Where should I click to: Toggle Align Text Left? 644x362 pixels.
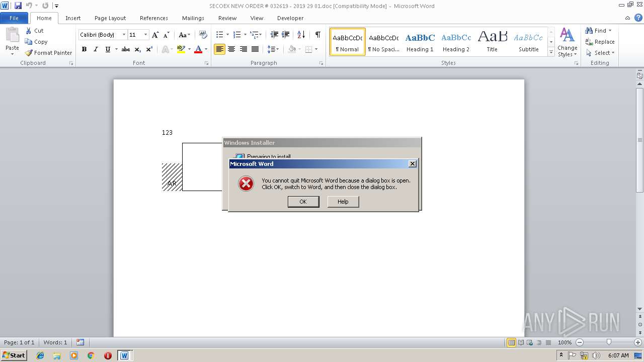[x=219, y=49]
